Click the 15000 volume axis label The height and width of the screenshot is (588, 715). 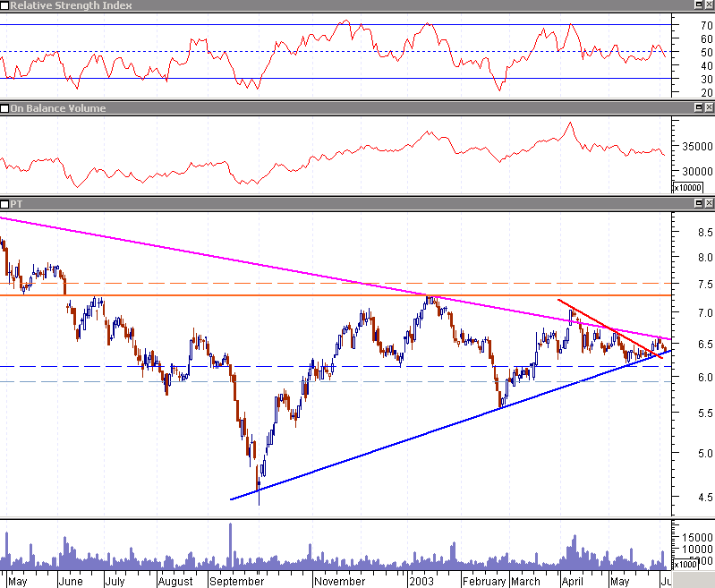[697, 538]
